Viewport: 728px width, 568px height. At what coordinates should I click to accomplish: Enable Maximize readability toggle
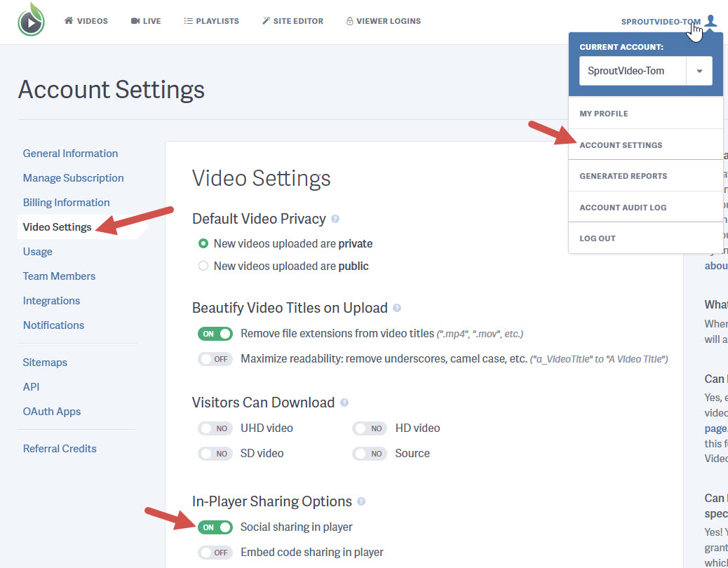(x=215, y=359)
